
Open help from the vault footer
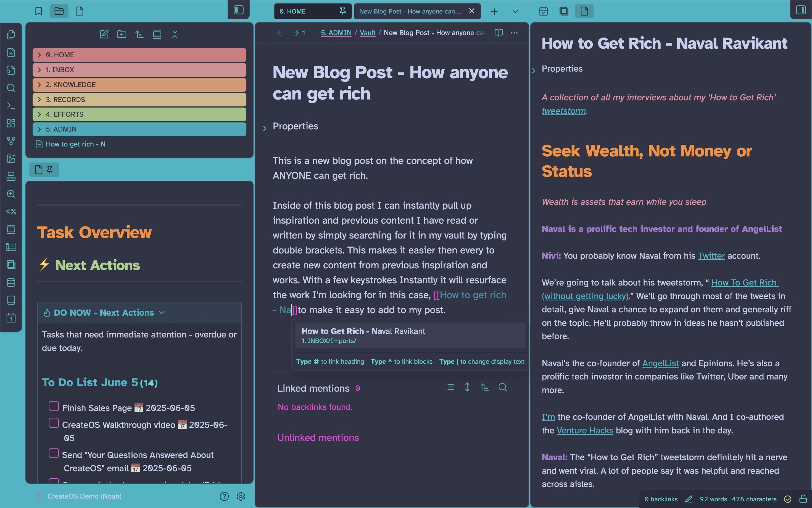224,496
